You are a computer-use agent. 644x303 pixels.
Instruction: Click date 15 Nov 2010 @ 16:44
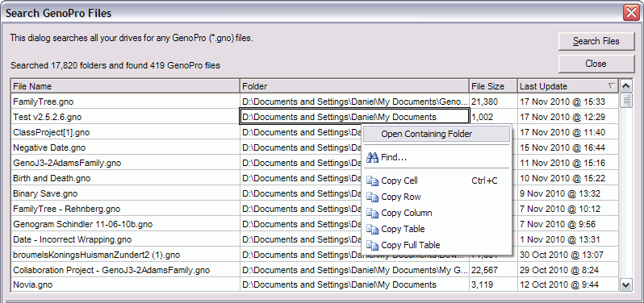coord(562,147)
